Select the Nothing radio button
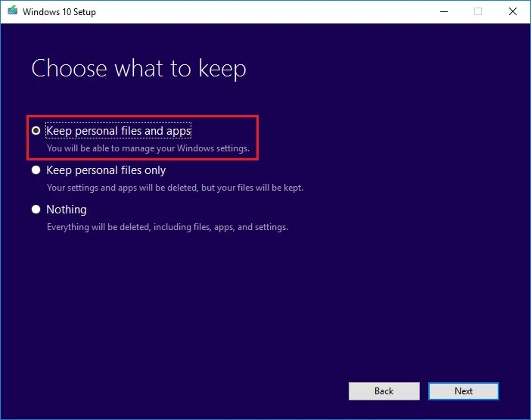Viewport: 531px width, 420px height. tap(36, 210)
